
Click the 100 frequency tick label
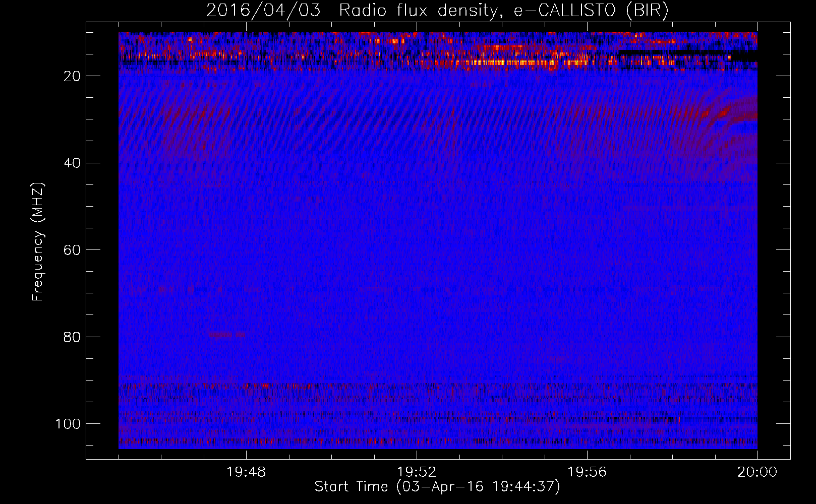pyautogui.click(x=68, y=424)
